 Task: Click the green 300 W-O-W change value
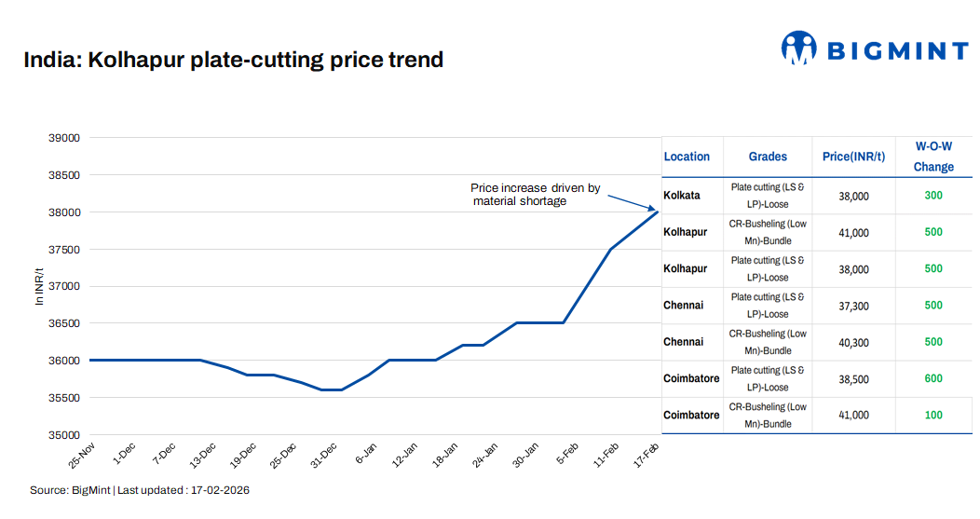pyautogui.click(x=933, y=196)
